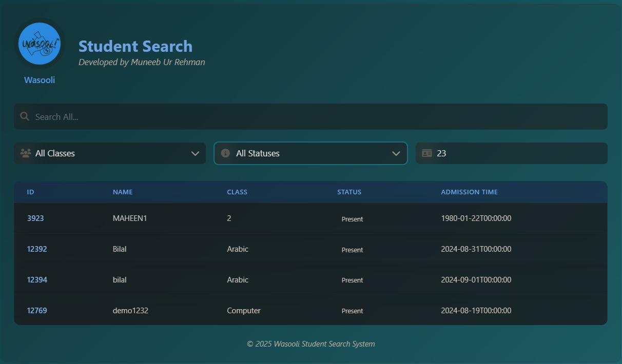Click the STATUS column header

pos(349,192)
